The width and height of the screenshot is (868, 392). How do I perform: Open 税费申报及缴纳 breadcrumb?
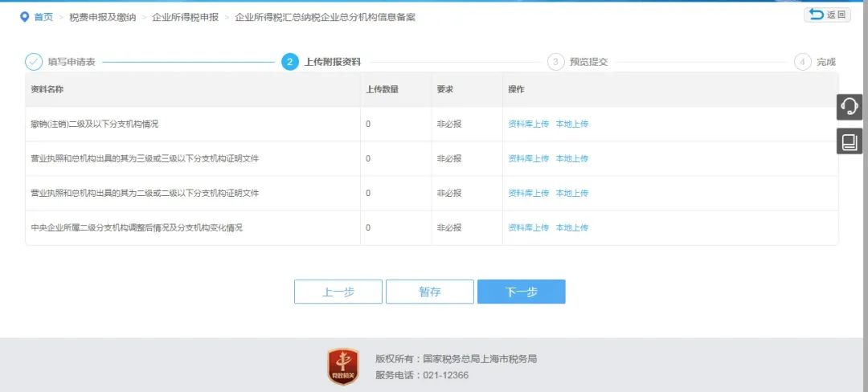[x=102, y=17]
